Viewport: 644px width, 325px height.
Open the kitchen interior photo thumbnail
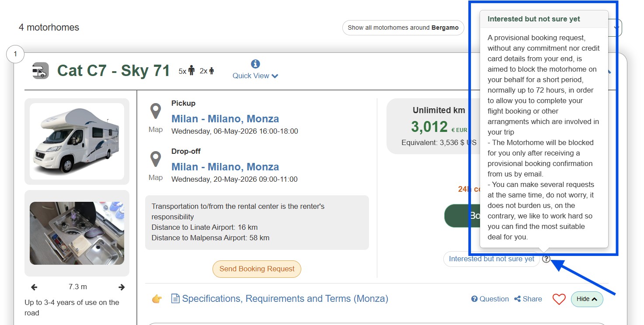(77, 233)
